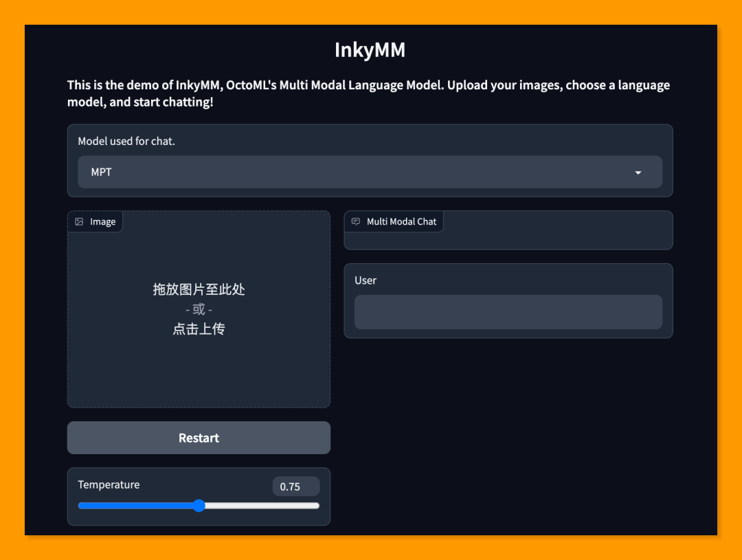Image resolution: width=742 pixels, height=560 pixels.
Task: Click the chat bubble icon beside Multi Modal Chat
Action: [x=356, y=221]
